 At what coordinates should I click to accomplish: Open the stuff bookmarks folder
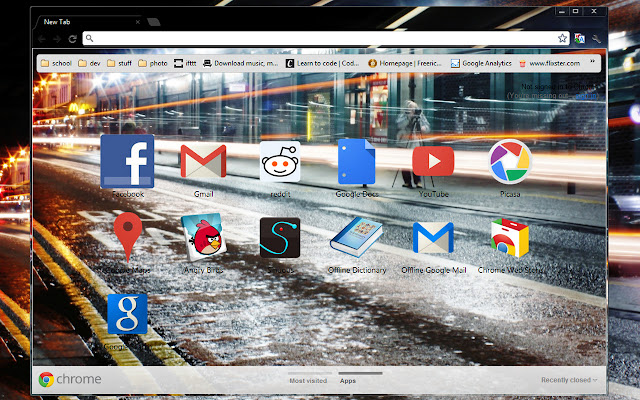(120, 63)
